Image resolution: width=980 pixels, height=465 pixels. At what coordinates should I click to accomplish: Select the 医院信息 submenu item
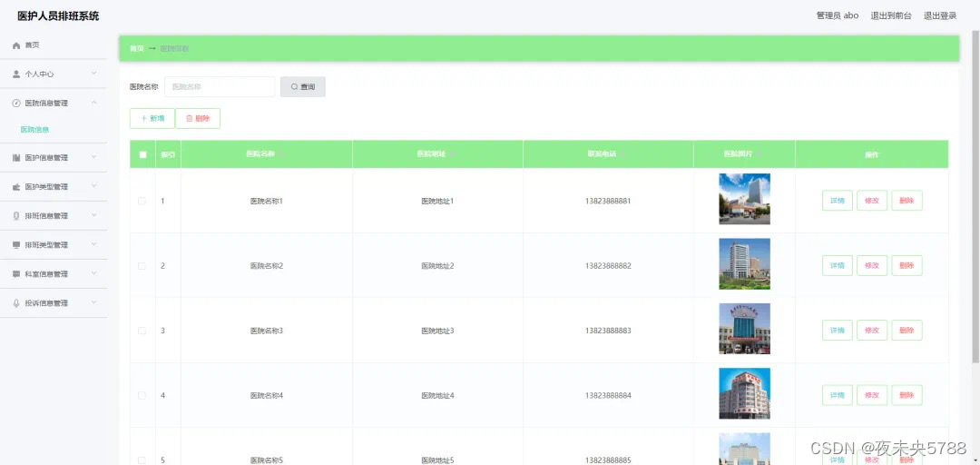click(35, 130)
